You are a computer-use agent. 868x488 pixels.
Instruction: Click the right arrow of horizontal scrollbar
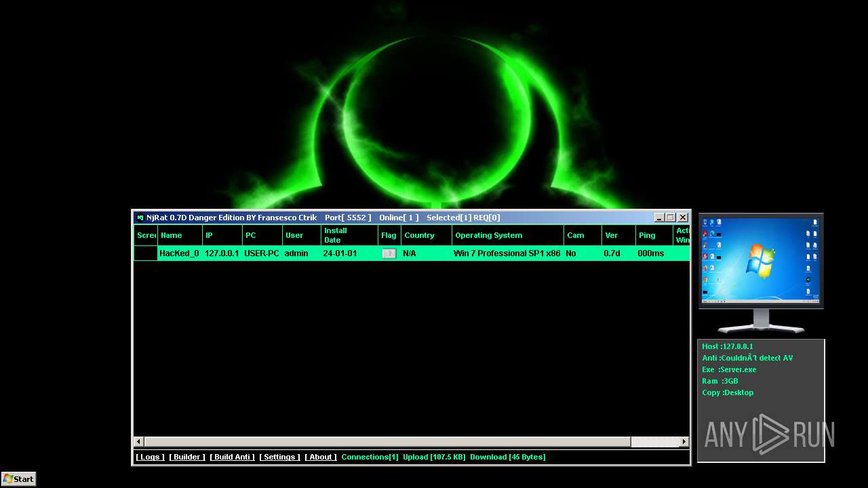pos(684,442)
